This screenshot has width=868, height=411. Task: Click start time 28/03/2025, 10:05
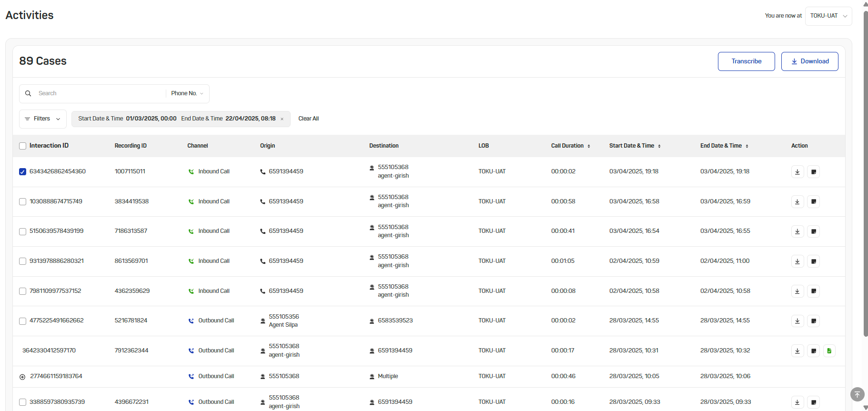click(x=634, y=376)
